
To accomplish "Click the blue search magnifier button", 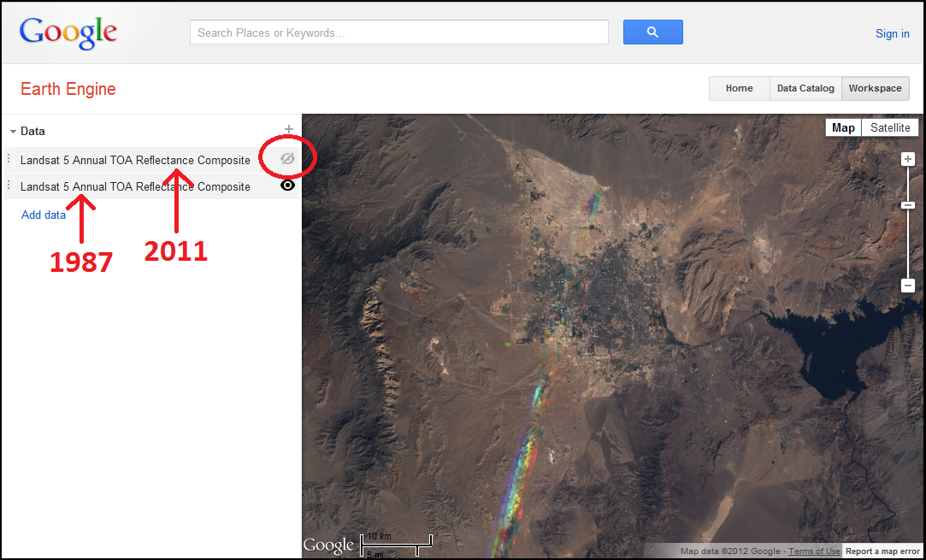I will pos(652,32).
